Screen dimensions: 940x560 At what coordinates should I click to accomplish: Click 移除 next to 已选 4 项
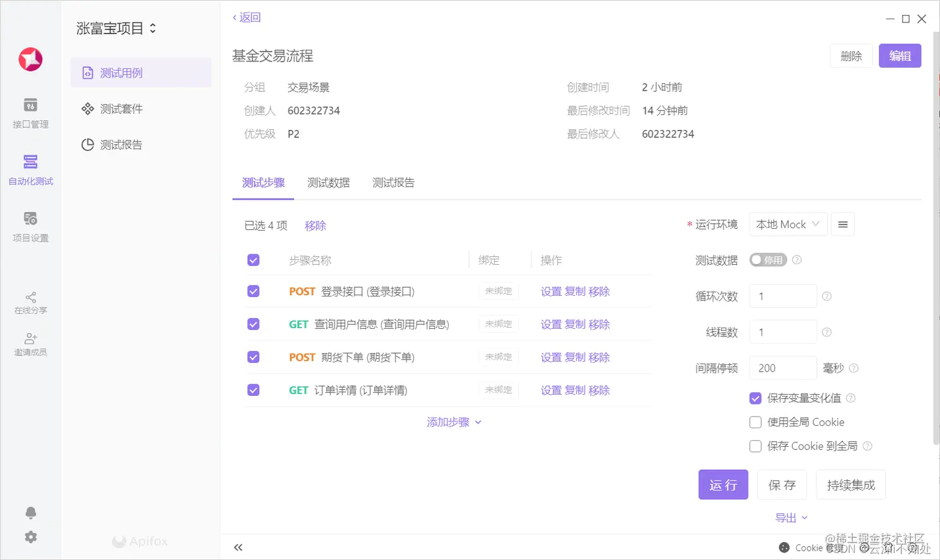click(315, 226)
